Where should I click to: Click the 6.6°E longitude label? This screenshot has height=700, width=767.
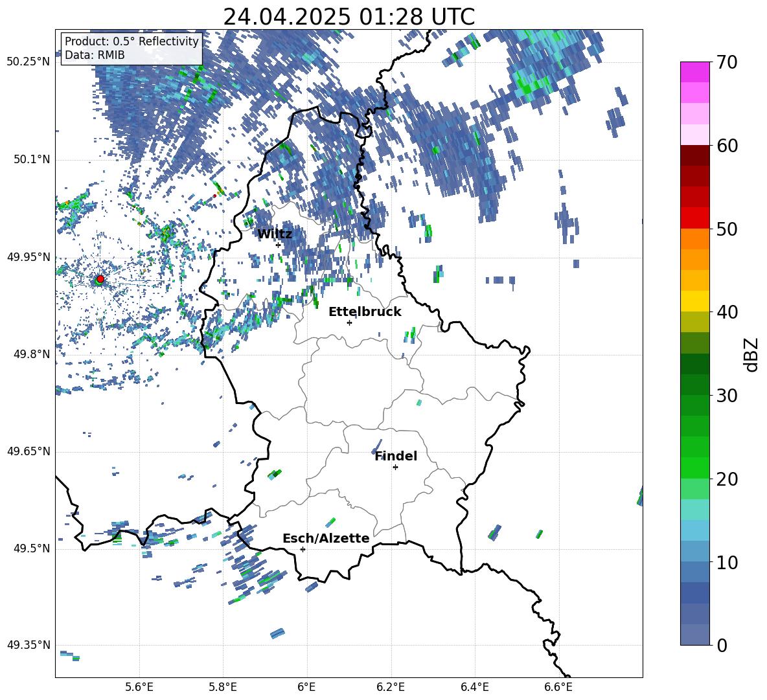point(558,687)
